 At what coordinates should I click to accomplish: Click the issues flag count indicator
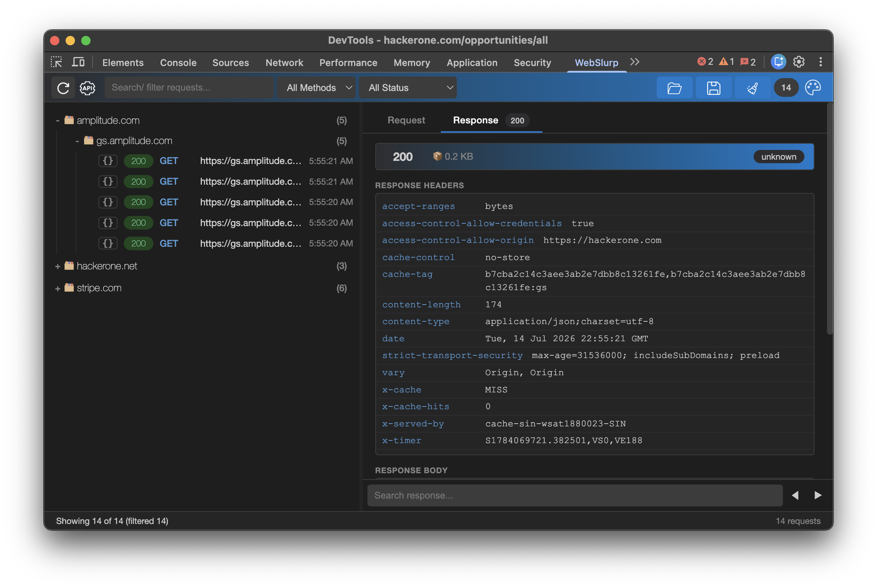(748, 62)
